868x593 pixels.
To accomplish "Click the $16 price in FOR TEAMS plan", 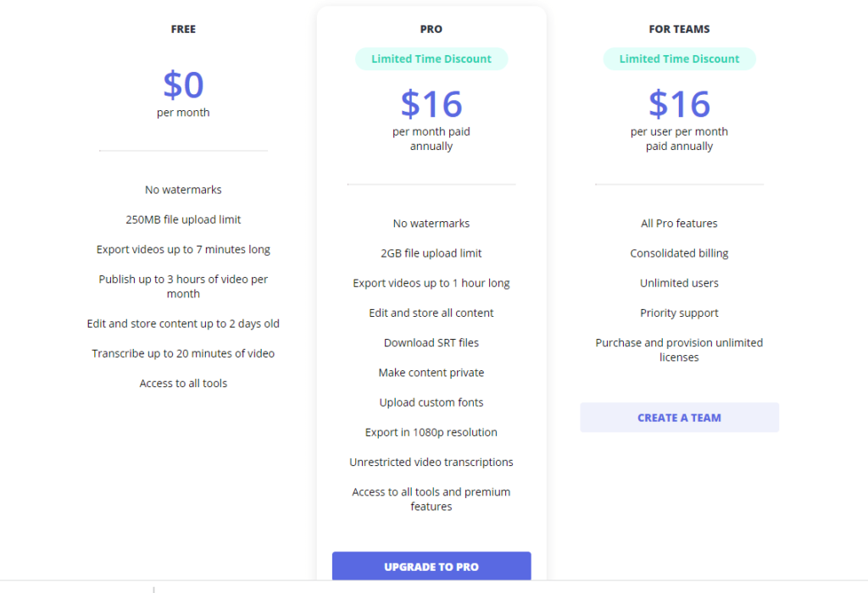I will click(679, 104).
